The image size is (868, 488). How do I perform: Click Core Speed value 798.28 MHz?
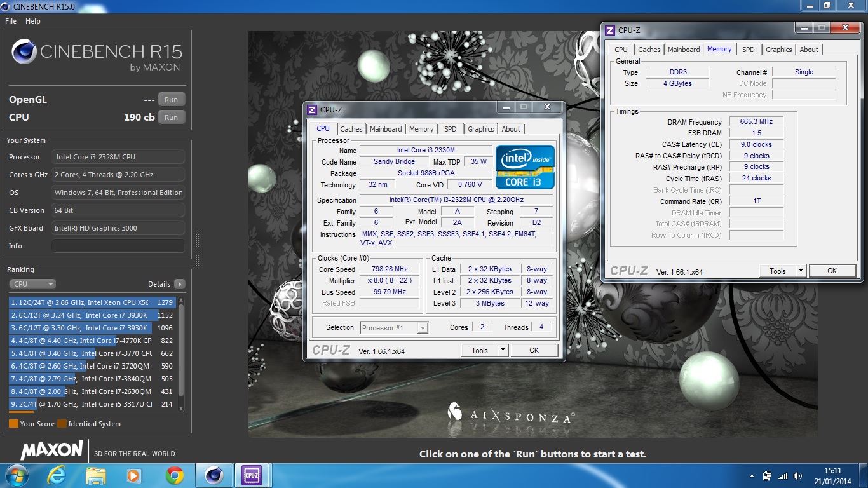(x=390, y=269)
